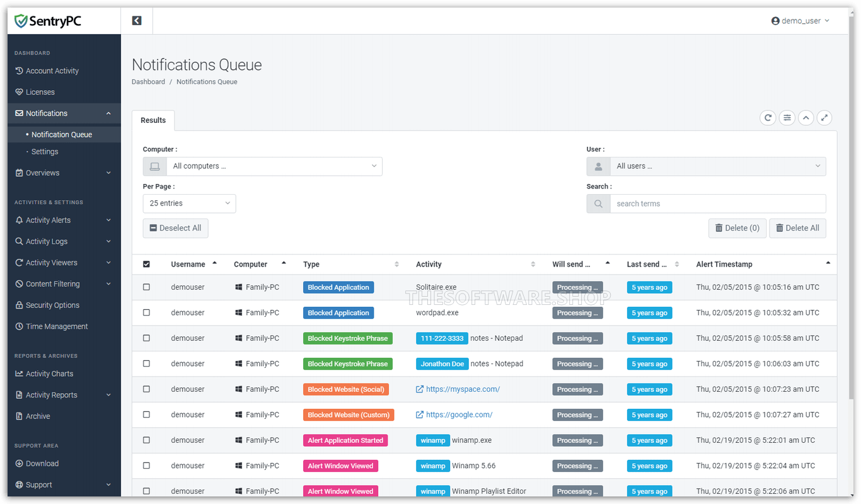Expand the panel to fullscreen

[x=824, y=118]
